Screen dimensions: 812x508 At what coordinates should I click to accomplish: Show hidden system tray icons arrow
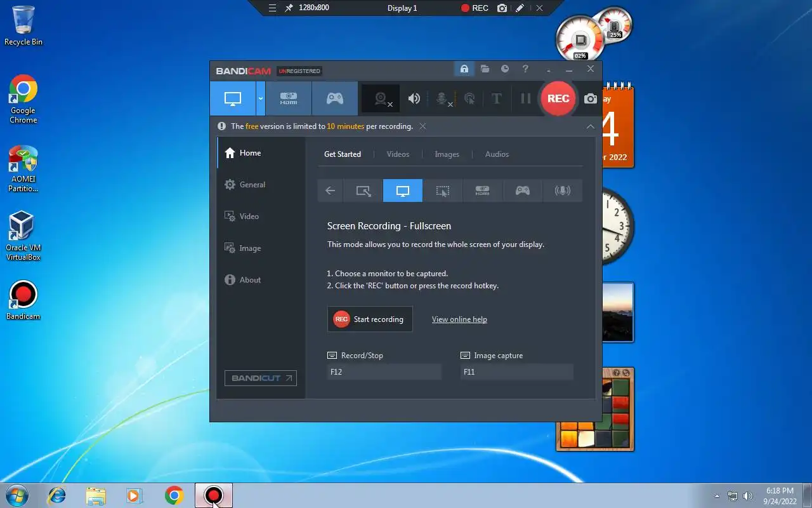click(717, 496)
